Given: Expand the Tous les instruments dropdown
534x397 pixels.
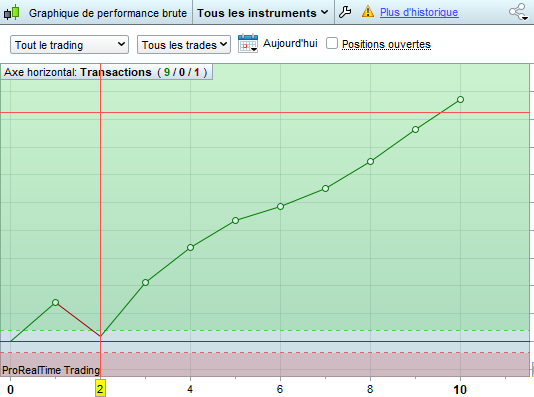Looking at the screenshot, I should click(263, 13).
